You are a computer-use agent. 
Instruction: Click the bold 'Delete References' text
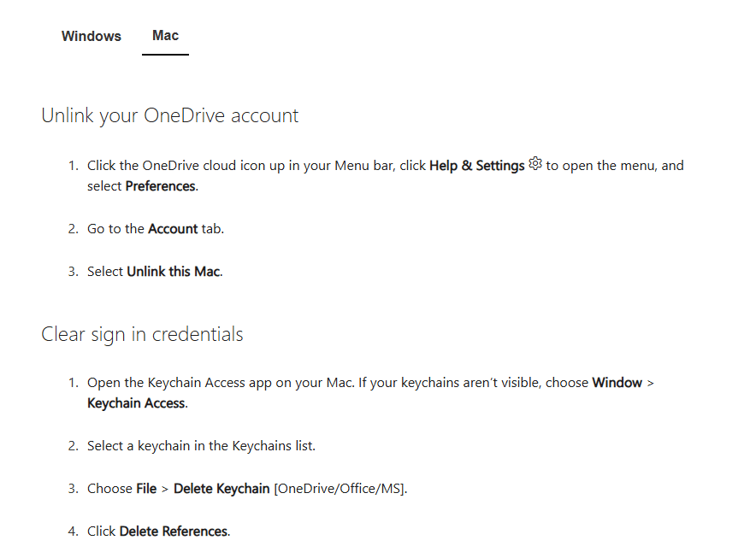[x=174, y=531]
